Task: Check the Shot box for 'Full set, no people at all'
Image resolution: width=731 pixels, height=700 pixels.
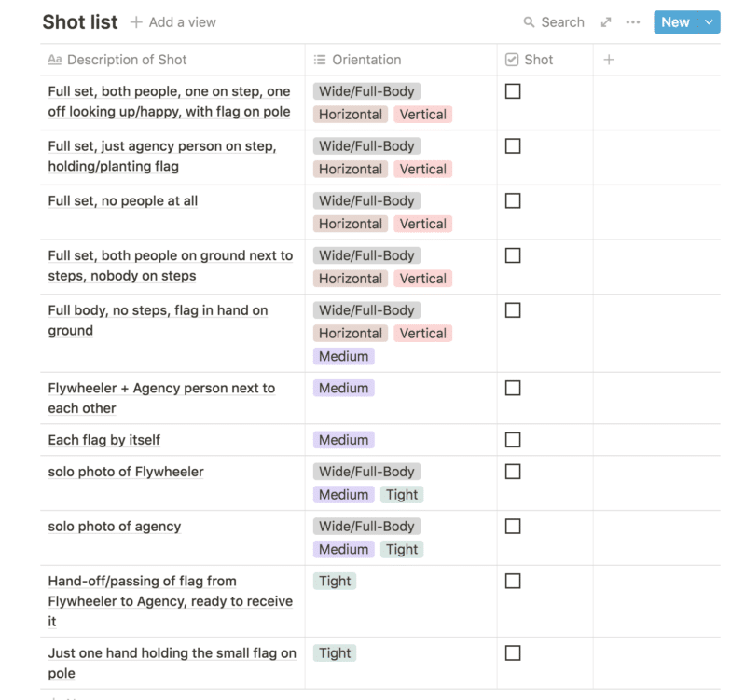Action: click(513, 200)
